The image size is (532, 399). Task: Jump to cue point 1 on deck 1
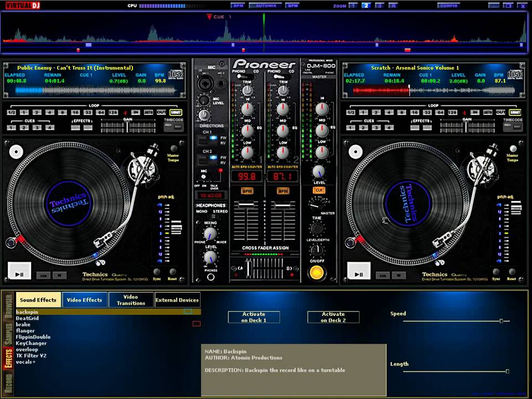11,127
